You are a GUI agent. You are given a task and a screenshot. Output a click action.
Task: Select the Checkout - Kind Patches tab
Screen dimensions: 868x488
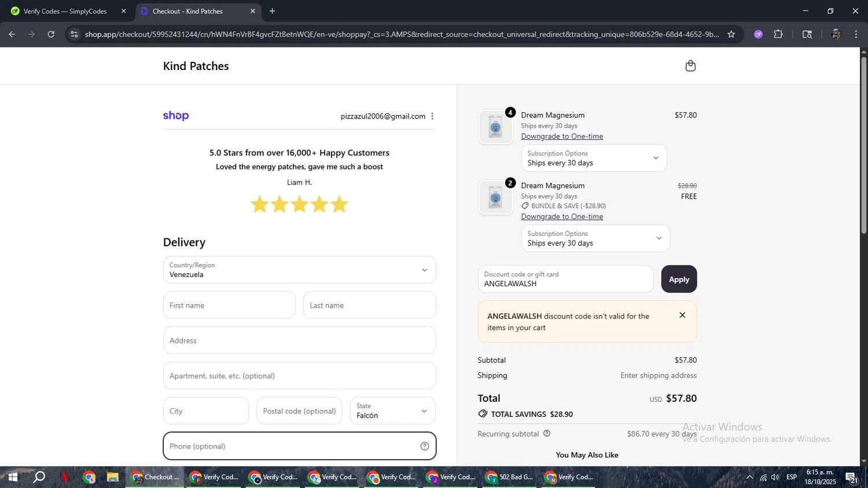click(198, 11)
